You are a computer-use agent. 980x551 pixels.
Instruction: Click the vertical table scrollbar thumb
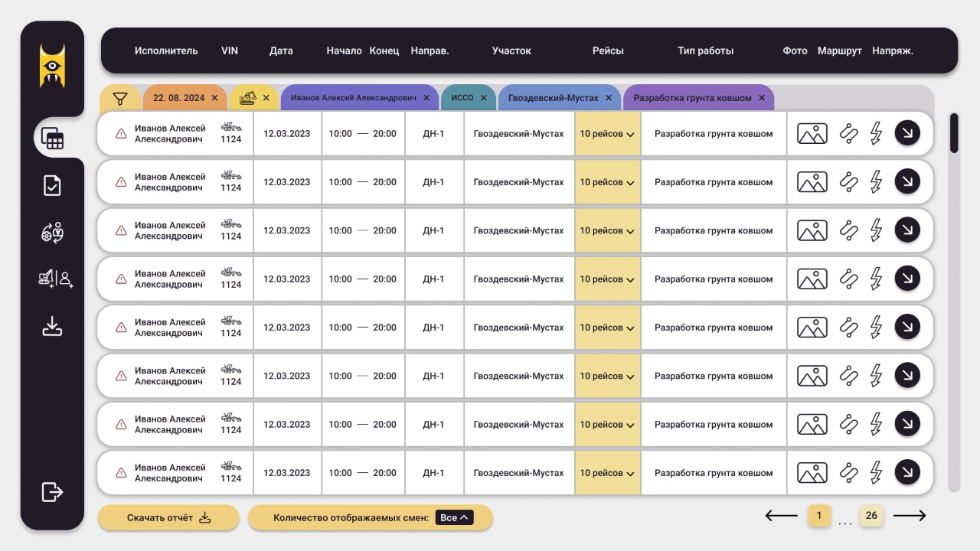point(954,133)
